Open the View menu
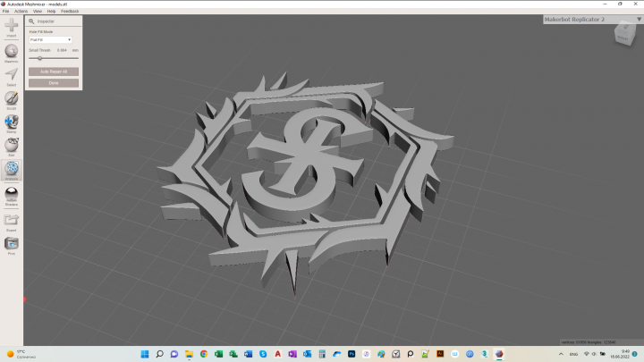 tap(38, 11)
